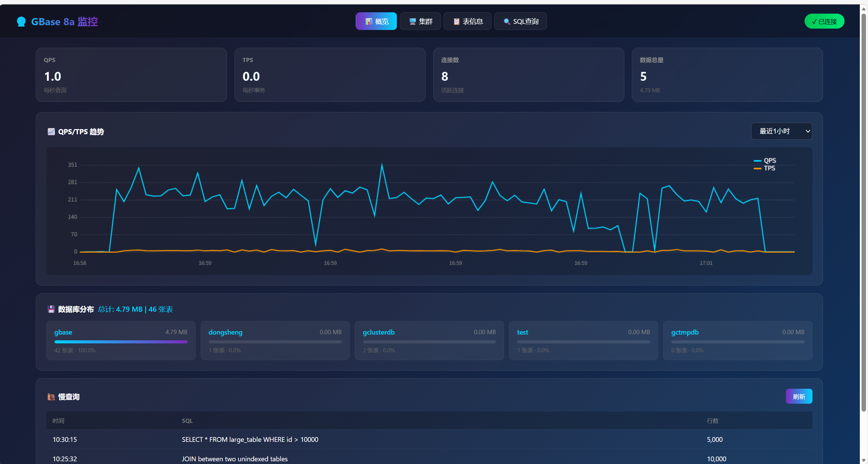This screenshot has width=868, height=464.
Task: Click the 5,000 row count cell
Action: 715,439
